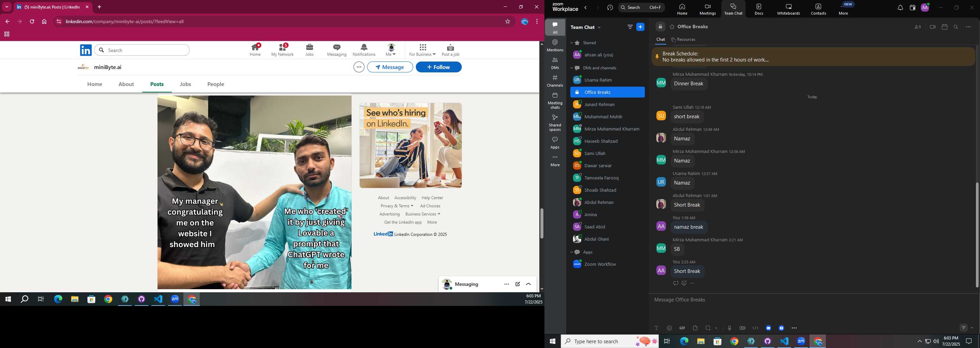This screenshot has width=980, height=348.
Task: Record an audio message in Zoom chat
Action: point(729,328)
